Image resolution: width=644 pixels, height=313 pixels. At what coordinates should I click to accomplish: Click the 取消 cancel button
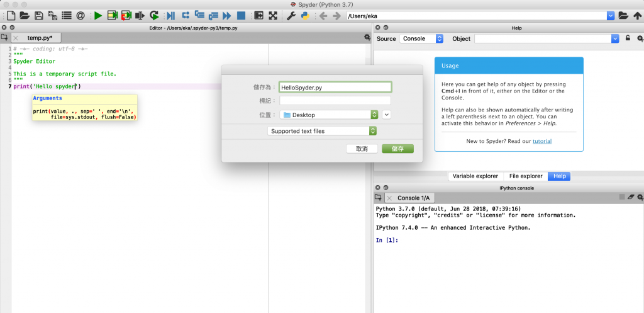362,149
